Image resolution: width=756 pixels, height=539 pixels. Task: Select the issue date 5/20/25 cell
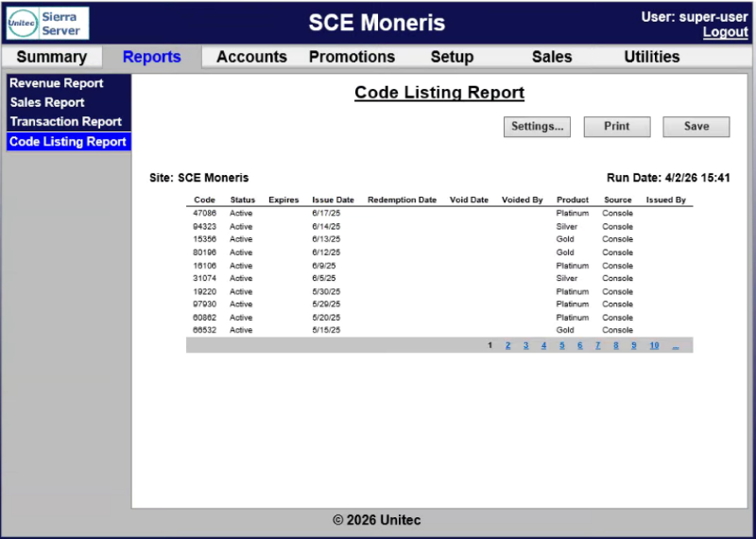(x=326, y=318)
